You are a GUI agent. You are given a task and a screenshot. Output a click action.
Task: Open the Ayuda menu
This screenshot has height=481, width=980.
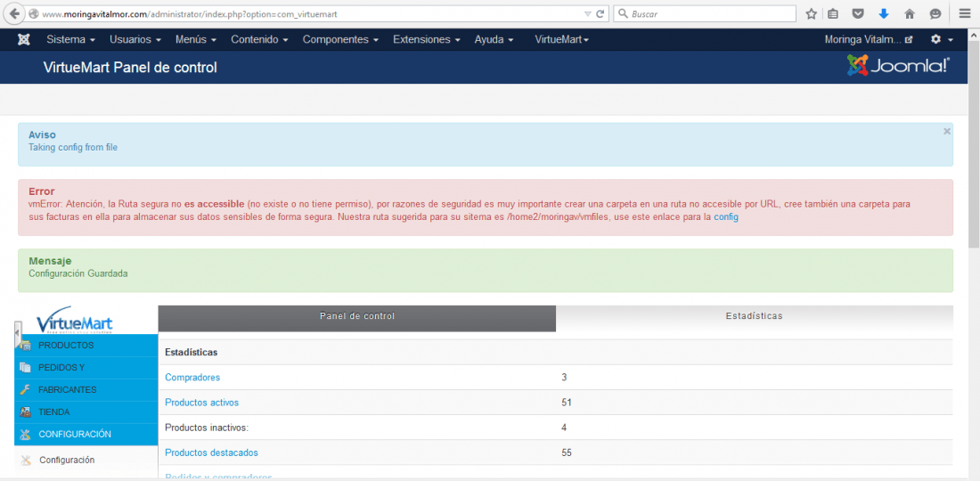(494, 39)
